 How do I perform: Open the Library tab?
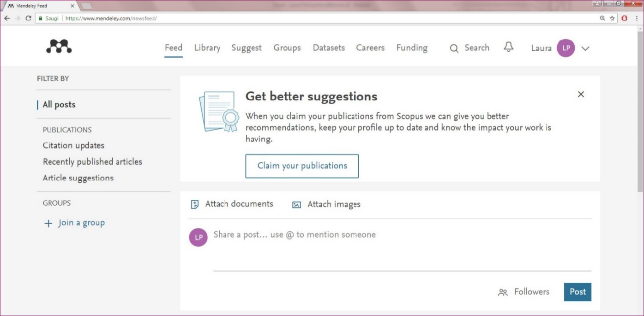tap(207, 48)
